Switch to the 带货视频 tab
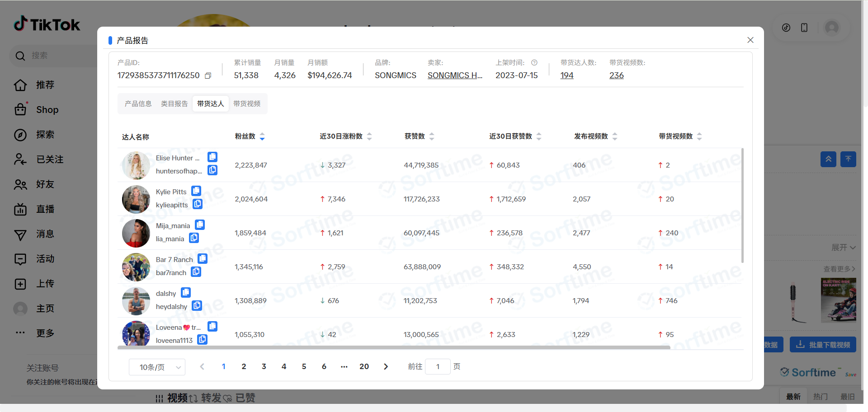Screen dimensions: 868x412 pos(247,104)
